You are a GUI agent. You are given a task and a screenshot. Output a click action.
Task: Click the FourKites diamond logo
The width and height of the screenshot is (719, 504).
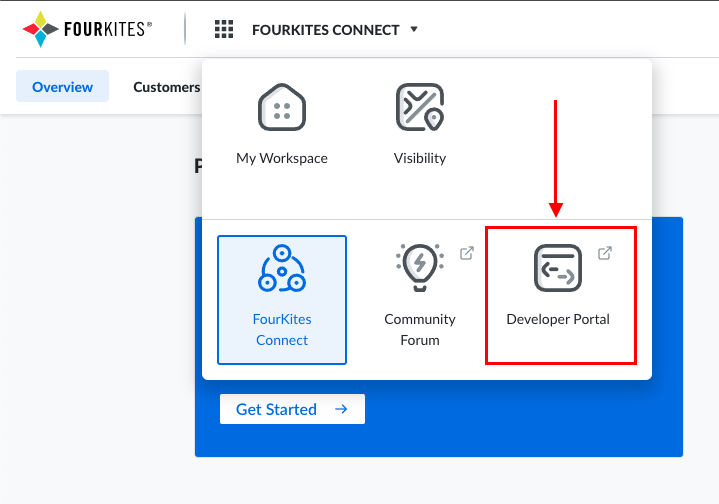click(40, 29)
